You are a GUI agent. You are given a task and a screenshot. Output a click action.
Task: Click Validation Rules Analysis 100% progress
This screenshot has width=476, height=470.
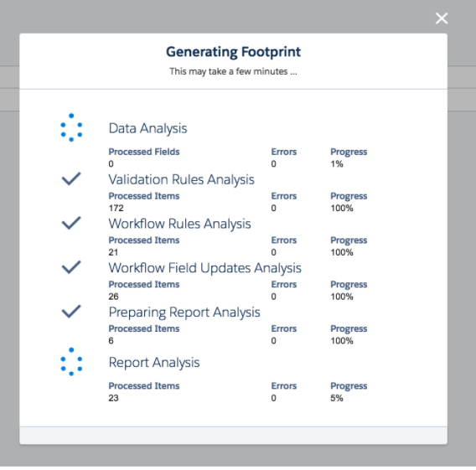coord(342,208)
